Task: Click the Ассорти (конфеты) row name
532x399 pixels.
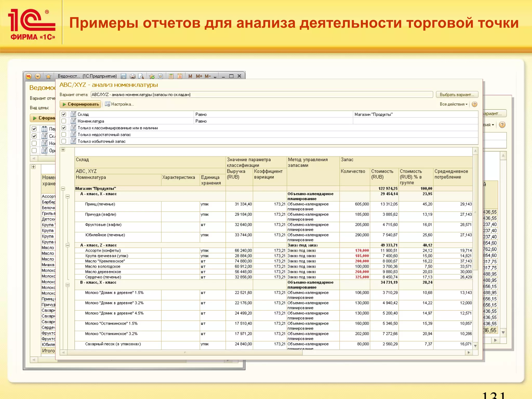Action: tap(103, 251)
